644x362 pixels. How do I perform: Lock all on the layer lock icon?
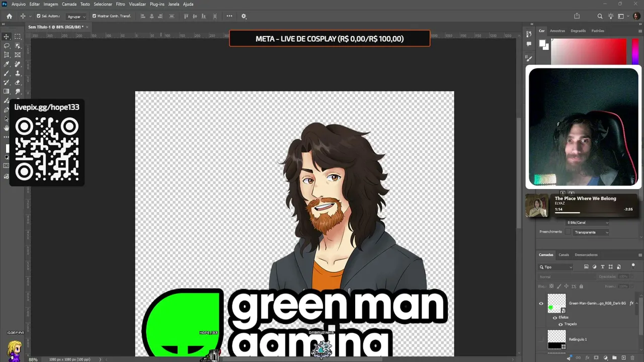click(581, 287)
